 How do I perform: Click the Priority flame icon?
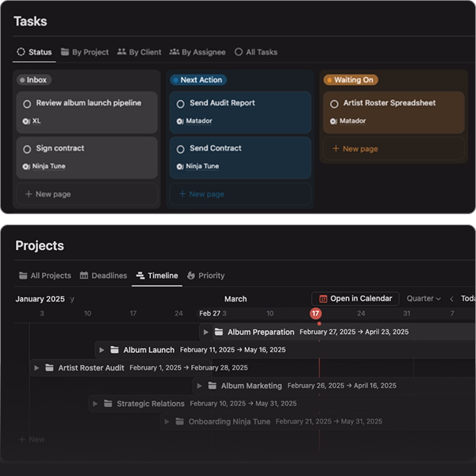[x=191, y=275]
